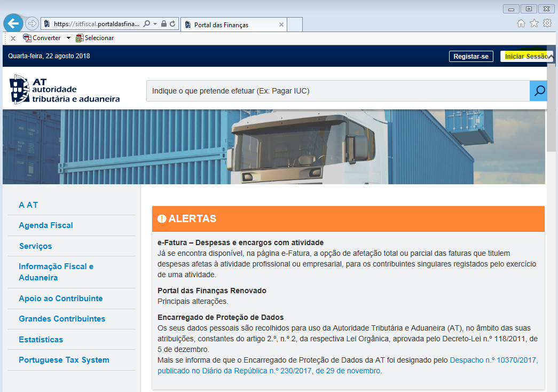Click the padlock security icon
The width and height of the screenshot is (558, 392).
(x=164, y=24)
